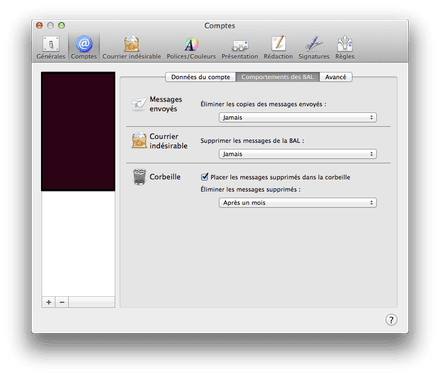440x377 pixels.
Task: Open help with question mark button
Action: [391, 320]
